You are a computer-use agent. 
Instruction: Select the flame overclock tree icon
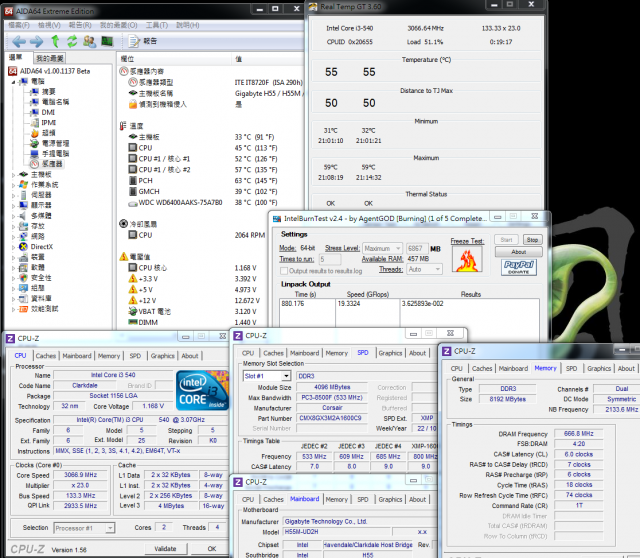click(x=35, y=133)
